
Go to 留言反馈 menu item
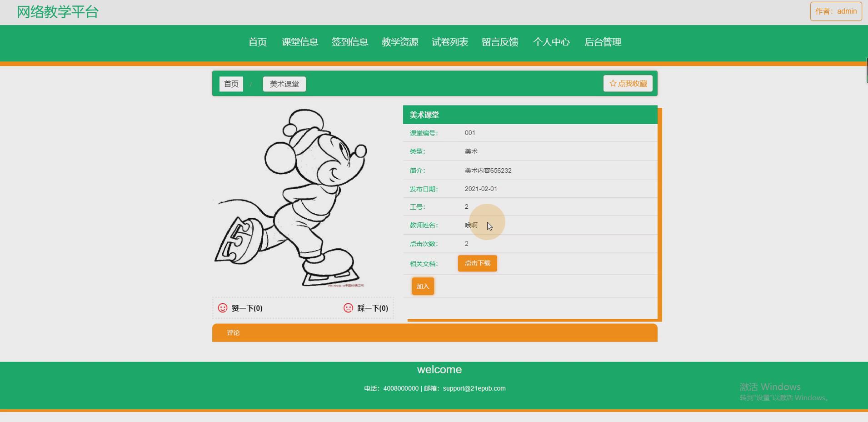click(500, 42)
